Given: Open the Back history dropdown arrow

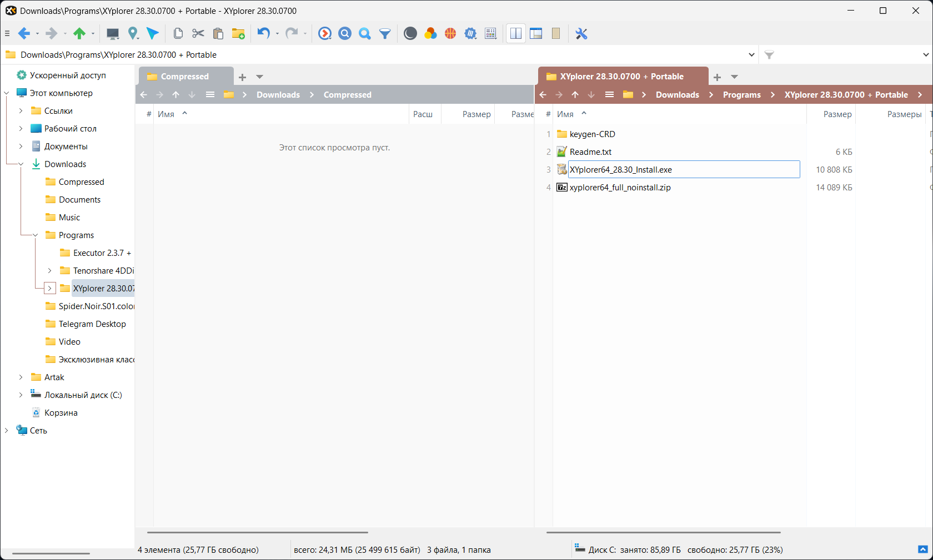Looking at the screenshot, I should pyautogui.click(x=37, y=34).
